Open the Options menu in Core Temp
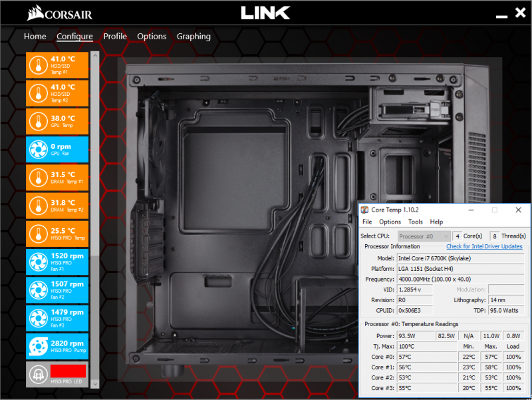The image size is (532, 400). tap(390, 222)
